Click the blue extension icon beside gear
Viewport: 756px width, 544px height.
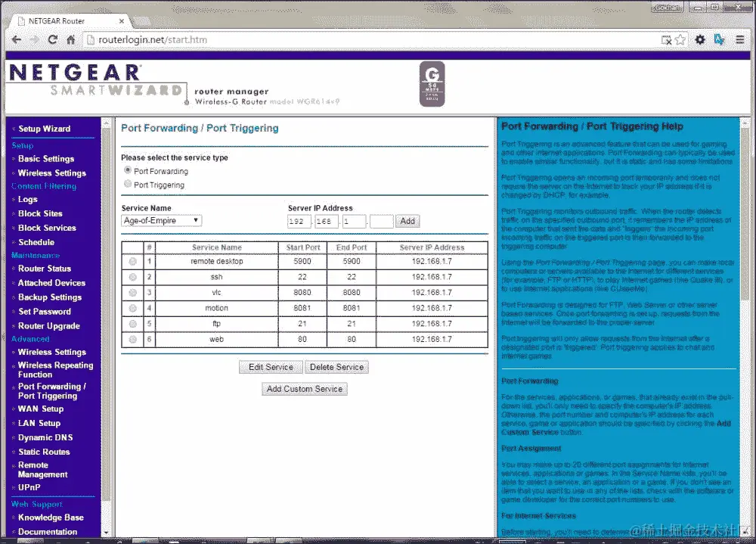click(x=720, y=39)
